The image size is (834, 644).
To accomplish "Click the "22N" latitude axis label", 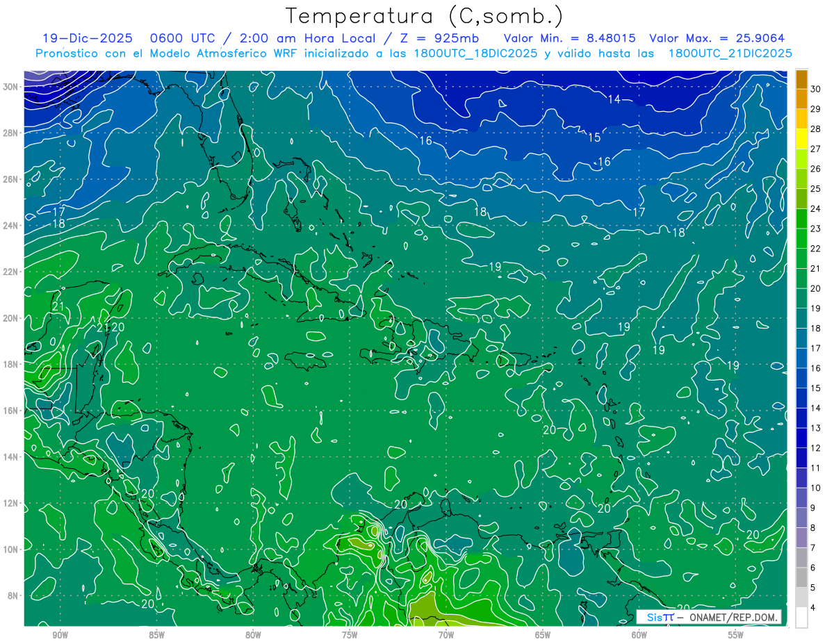I will tap(11, 272).
